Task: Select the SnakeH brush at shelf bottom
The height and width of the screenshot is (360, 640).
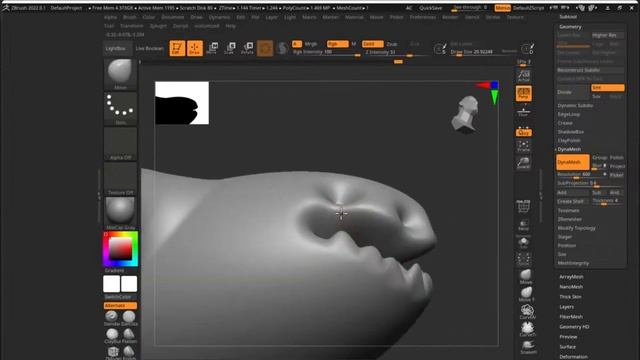Action: pos(528,347)
